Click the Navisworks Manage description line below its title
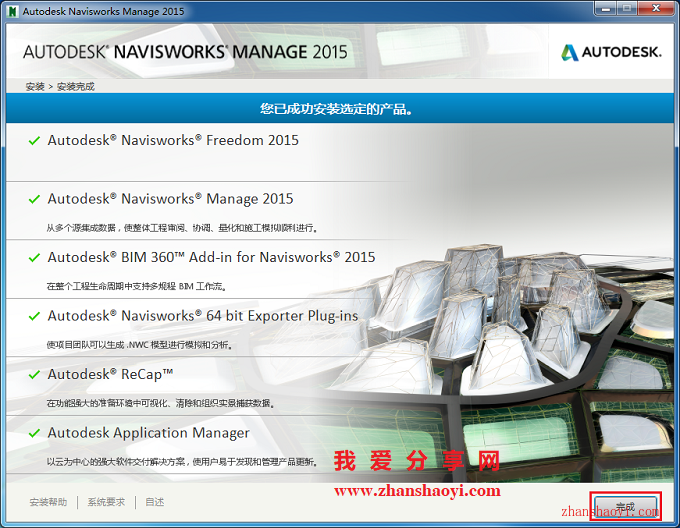The width and height of the screenshot is (680, 528). click(x=182, y=228)
